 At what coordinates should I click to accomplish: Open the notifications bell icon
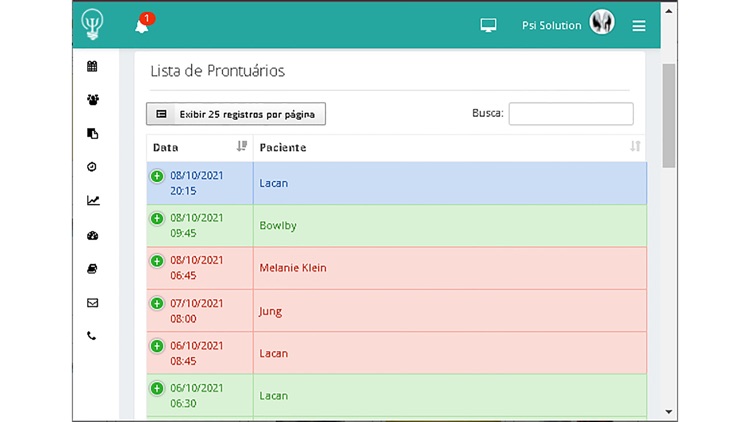142,25
